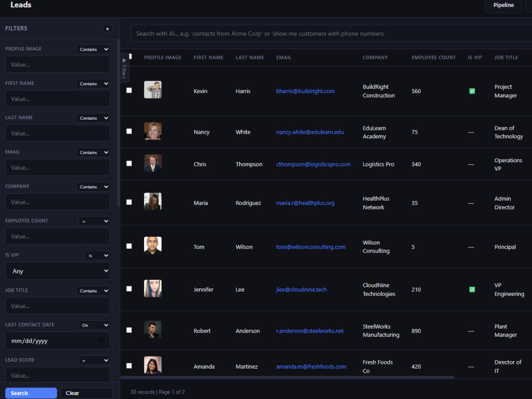Open Job Title Contains operator dropdown
The width and height of the screenshot is (532, 399).
pyautogui.click(x=93, y=291)
